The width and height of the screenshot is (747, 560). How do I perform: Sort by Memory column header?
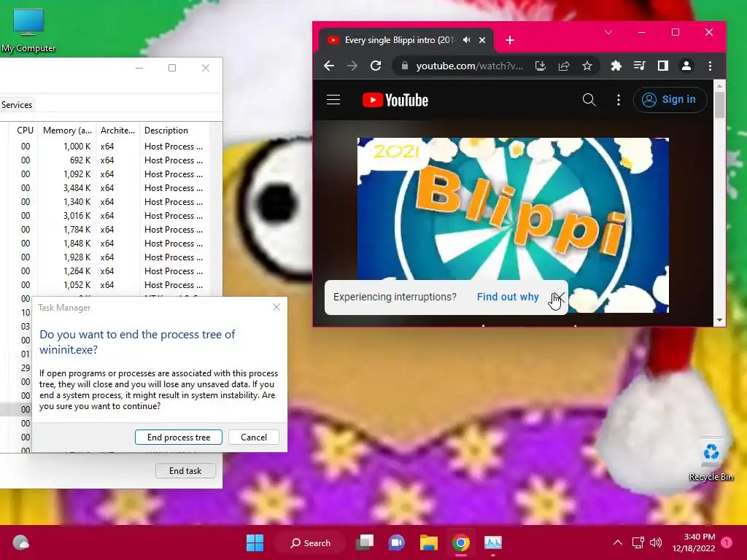point(67,131)
